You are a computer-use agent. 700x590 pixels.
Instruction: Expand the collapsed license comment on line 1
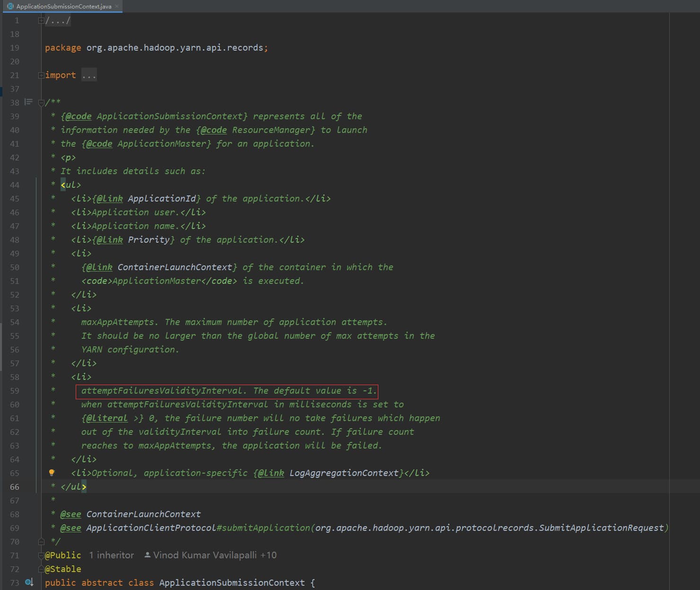tap(41, 20)
